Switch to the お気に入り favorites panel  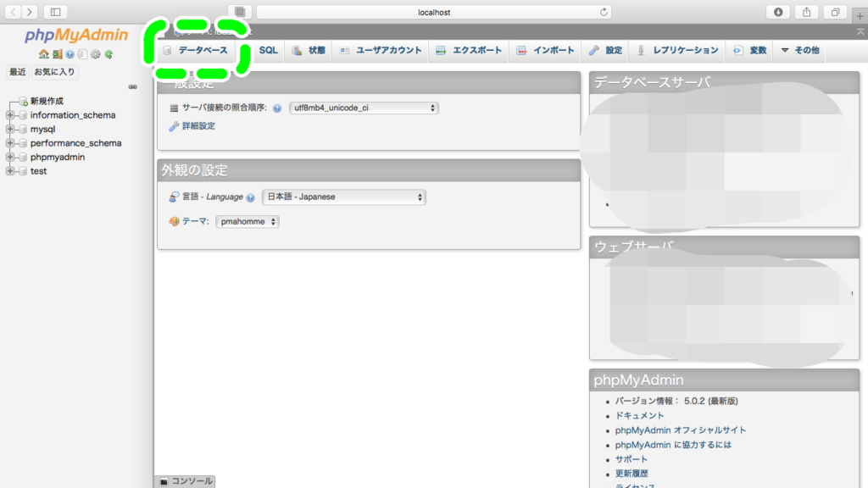tap(53, 72)
